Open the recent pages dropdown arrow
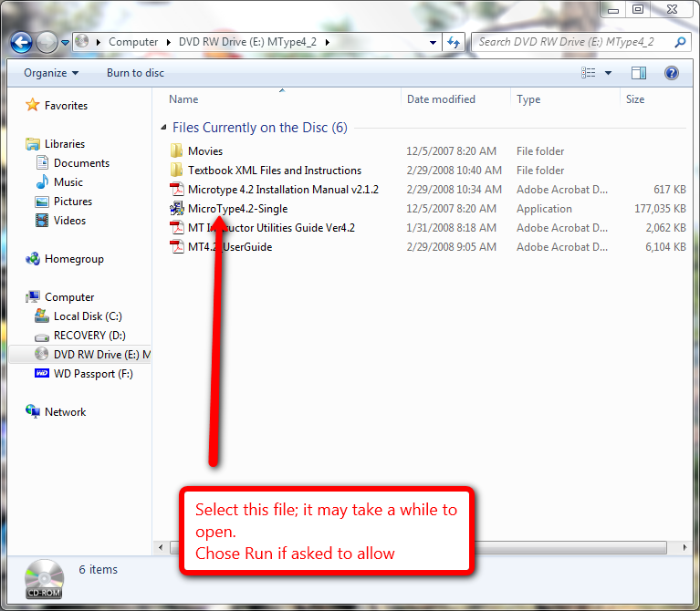This screenshot has width=700, height=611. (65, 43)
